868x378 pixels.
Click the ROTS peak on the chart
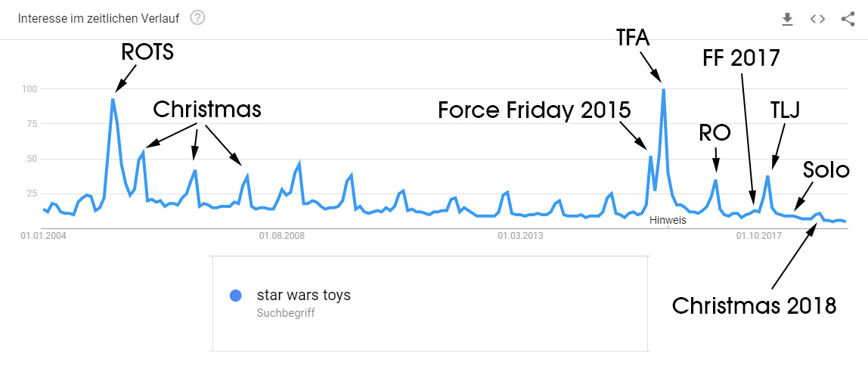(113, 99)
